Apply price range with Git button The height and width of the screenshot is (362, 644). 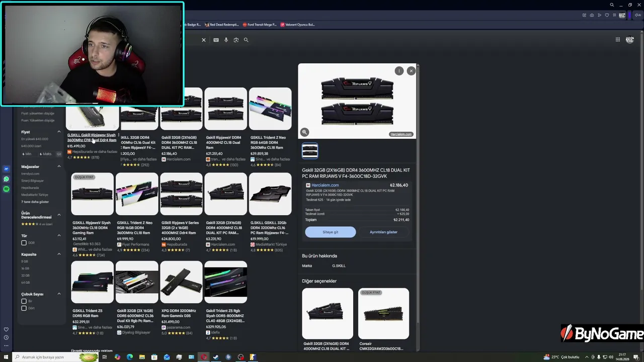pos(59,154)
